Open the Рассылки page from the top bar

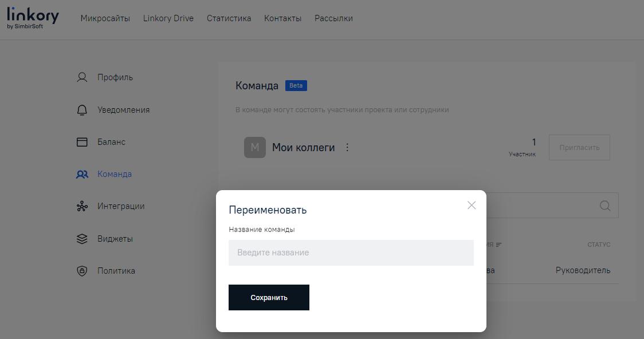tap(333, 18)
